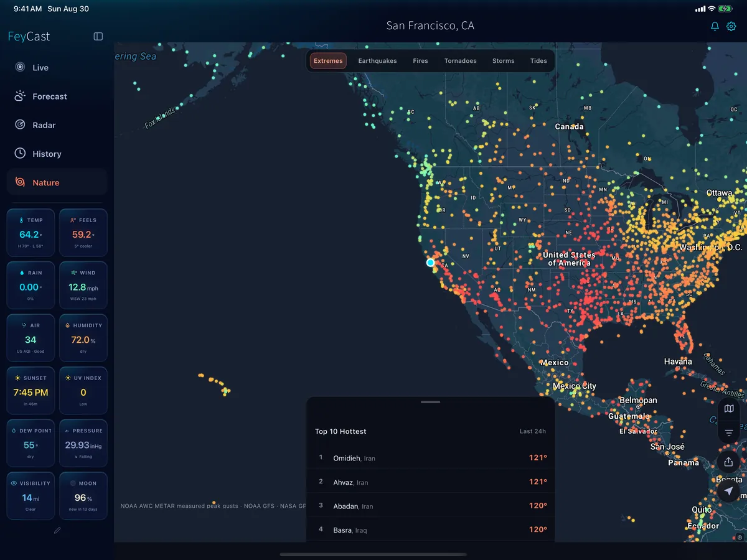The height and width of the screenshot is (560, 747).
Task: Click the battery status icon
Action: point(725,9)
